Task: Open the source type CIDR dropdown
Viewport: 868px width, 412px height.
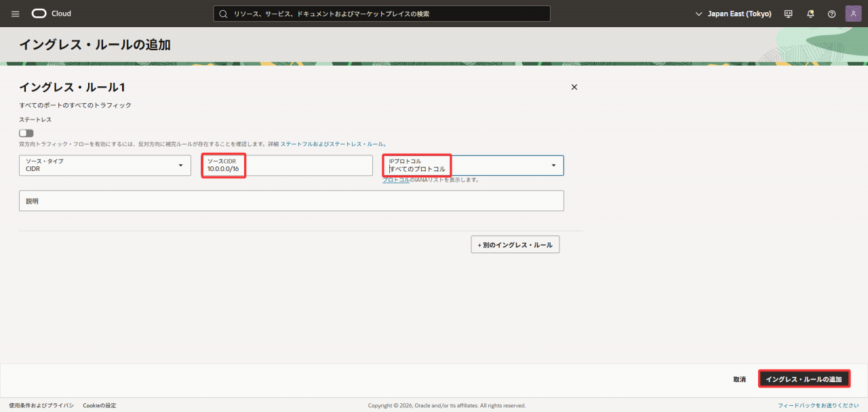Action: tap(105, 166)
